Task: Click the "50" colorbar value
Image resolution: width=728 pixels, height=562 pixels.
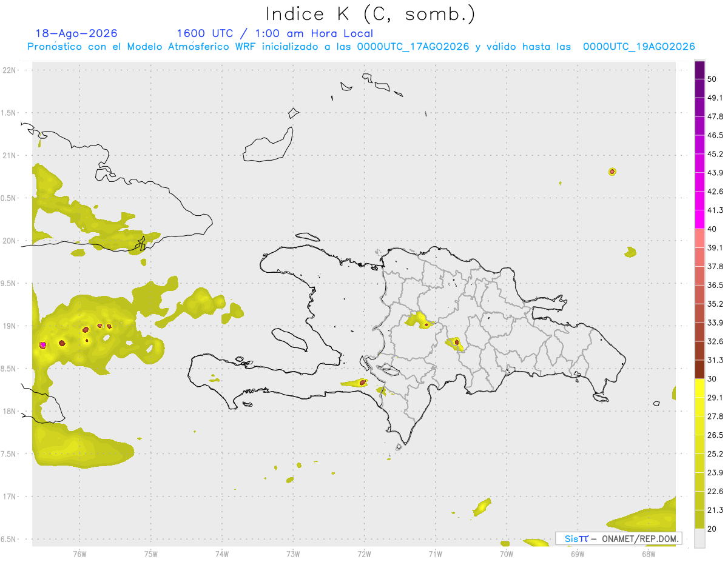Action: point(712,79)
